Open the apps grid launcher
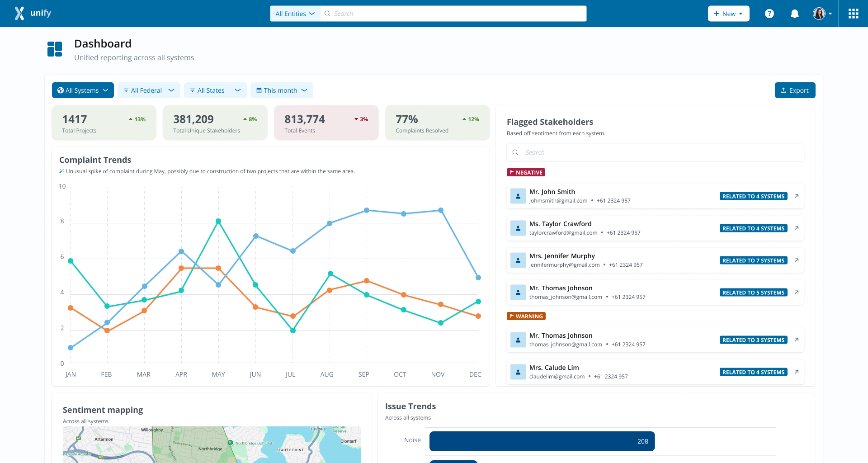 click(853, 14)
